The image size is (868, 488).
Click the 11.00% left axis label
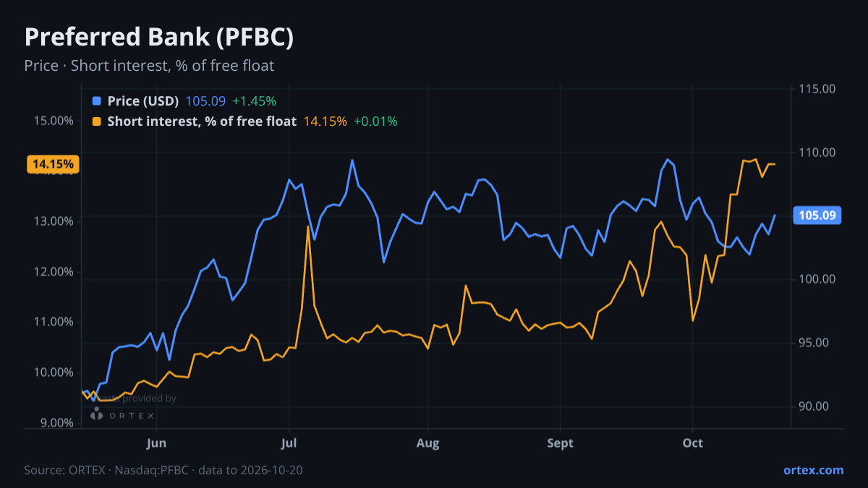coord(54,322)
